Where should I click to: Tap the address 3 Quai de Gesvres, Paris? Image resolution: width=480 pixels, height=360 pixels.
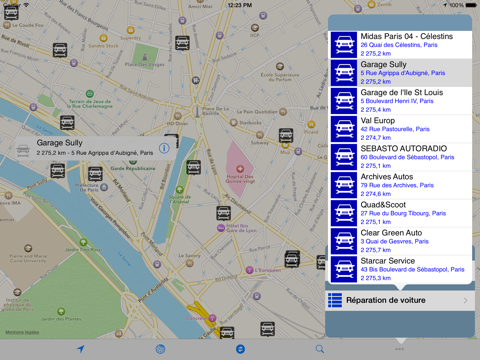pos(394,241)
